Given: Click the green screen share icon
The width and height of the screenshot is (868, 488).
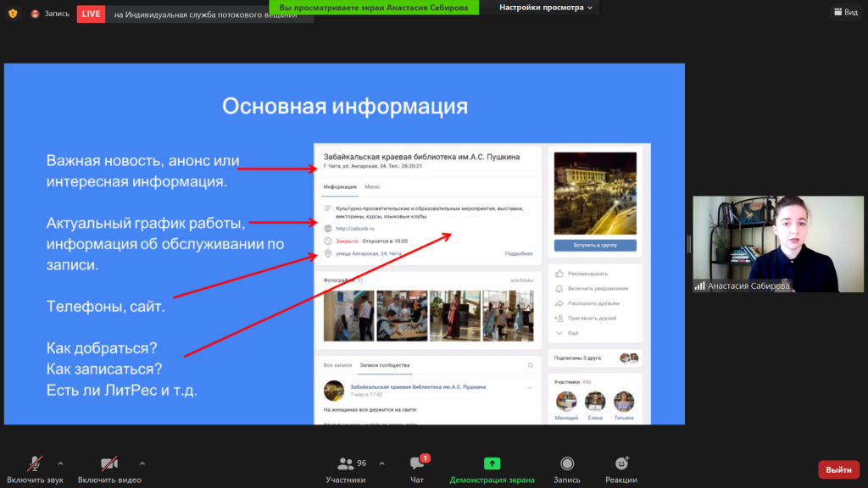Looking at the screenshot, I should [x=492, y=463].
